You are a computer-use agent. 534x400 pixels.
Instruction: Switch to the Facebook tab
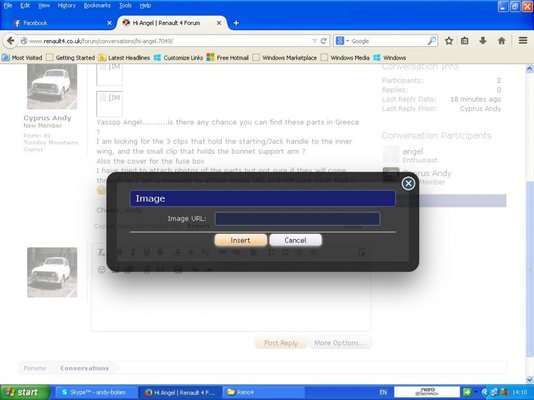tap(61, 23)
